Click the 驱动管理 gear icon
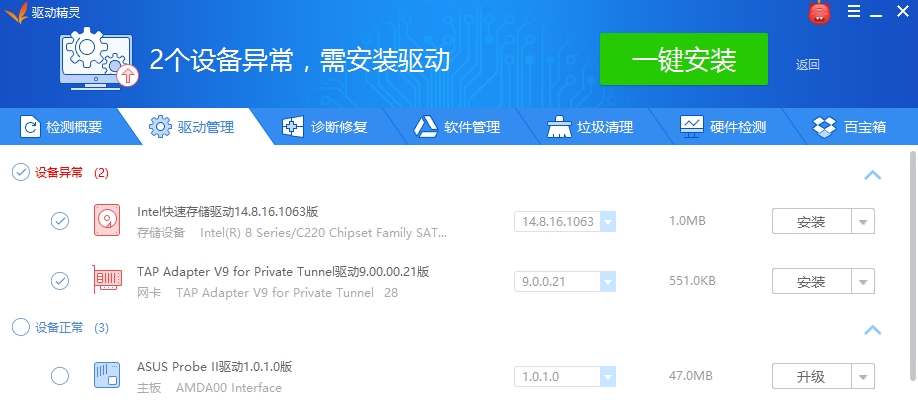This screenshot has width=918, height=420. (x=160, y=127)
